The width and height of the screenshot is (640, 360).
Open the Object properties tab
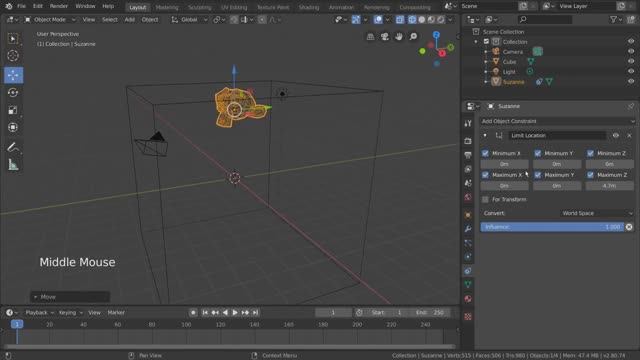(468, 215)
